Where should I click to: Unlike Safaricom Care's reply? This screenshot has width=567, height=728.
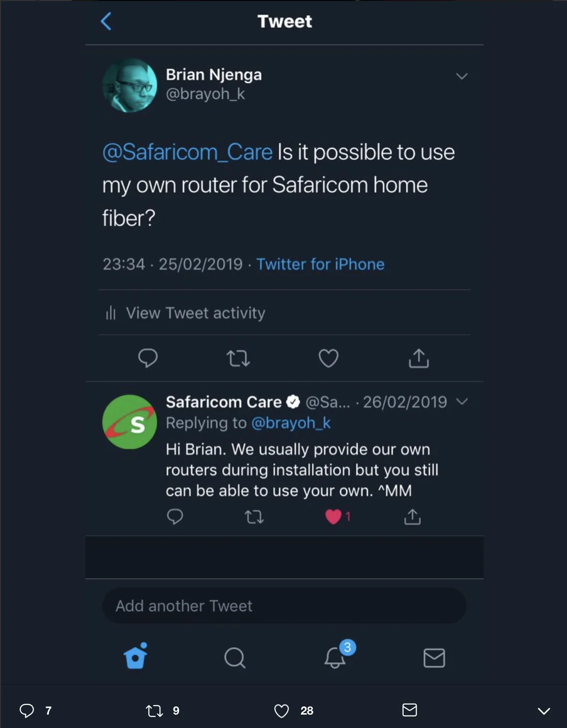(333, 517)
